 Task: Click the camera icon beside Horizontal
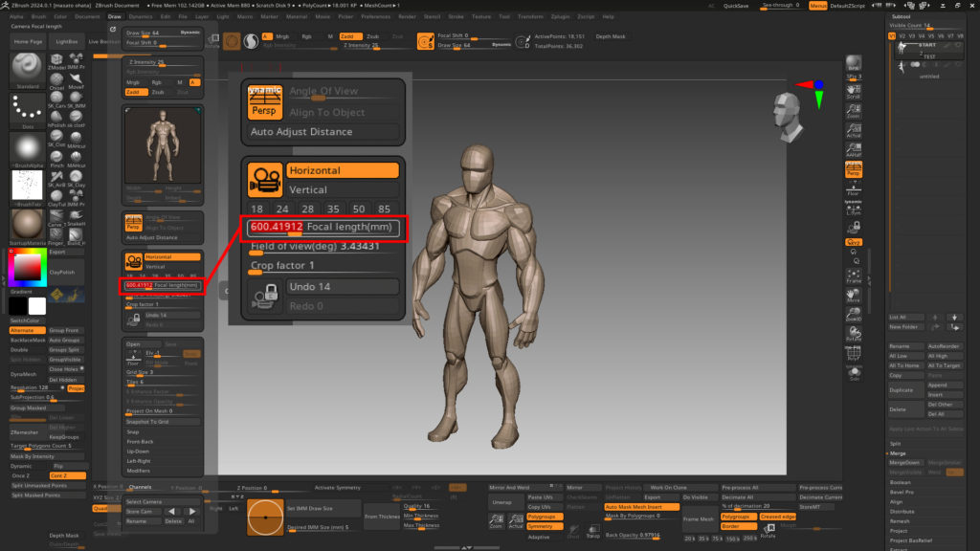(x=263, y=179)
